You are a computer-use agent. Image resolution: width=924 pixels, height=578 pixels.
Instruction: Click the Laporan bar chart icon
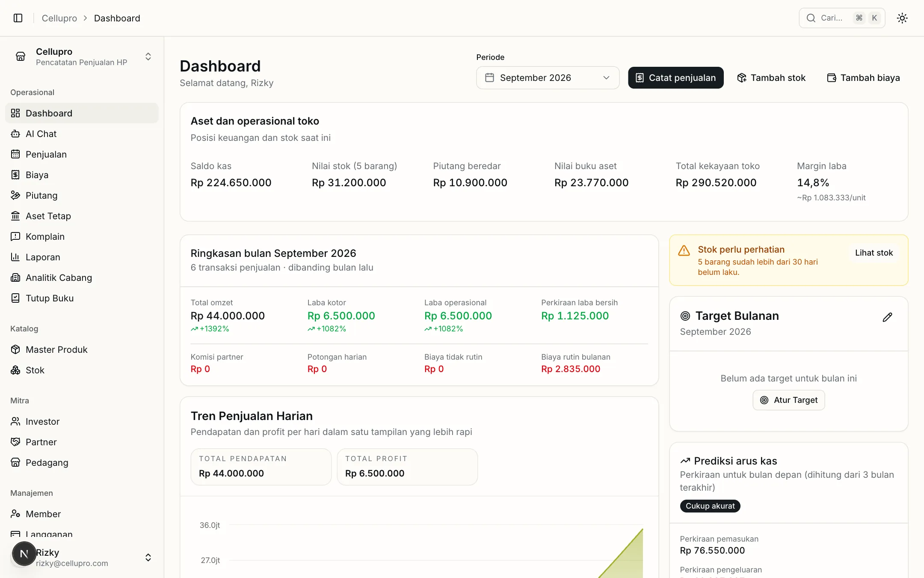click(15, 257)
